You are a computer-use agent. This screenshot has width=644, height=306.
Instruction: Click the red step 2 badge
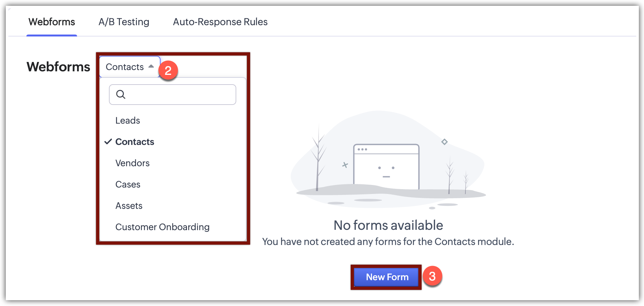click(x=168, y=70)
